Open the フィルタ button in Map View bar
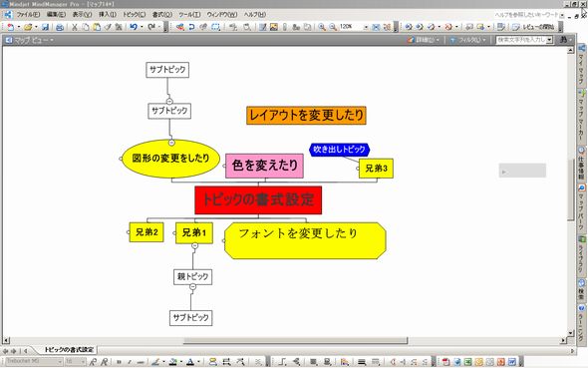The width and height of the screenshot is (588, 368). click(467, 39)
